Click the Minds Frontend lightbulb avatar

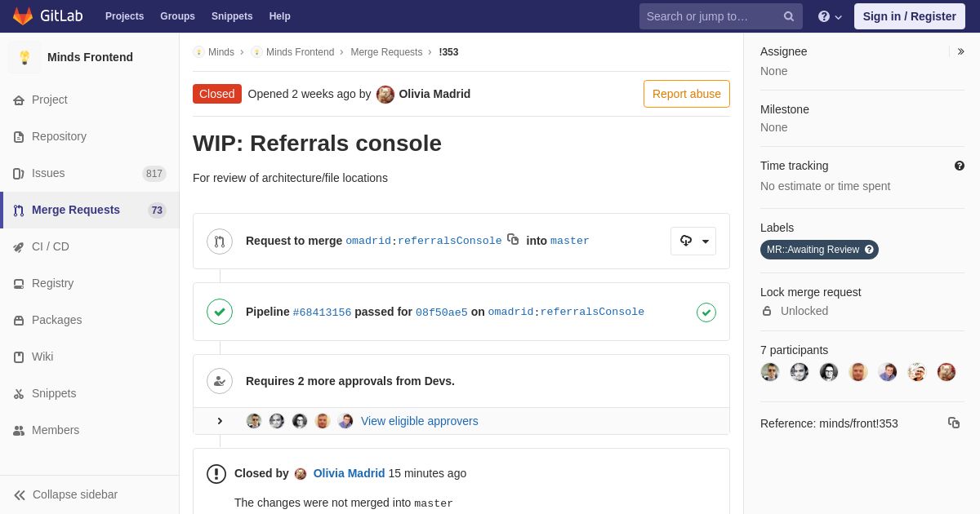[x=24, y=57]
